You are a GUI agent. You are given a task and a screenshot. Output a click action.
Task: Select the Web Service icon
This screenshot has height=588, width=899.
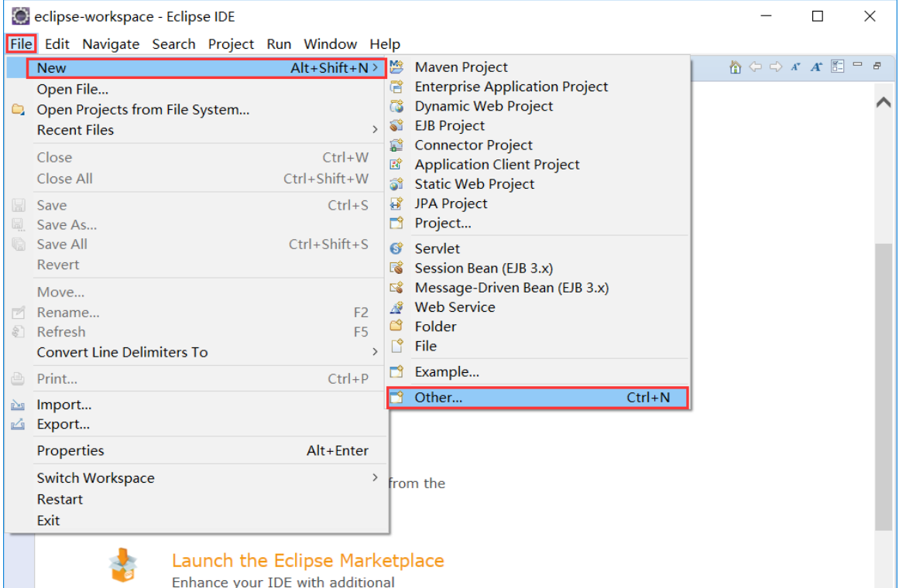point(396,307)
